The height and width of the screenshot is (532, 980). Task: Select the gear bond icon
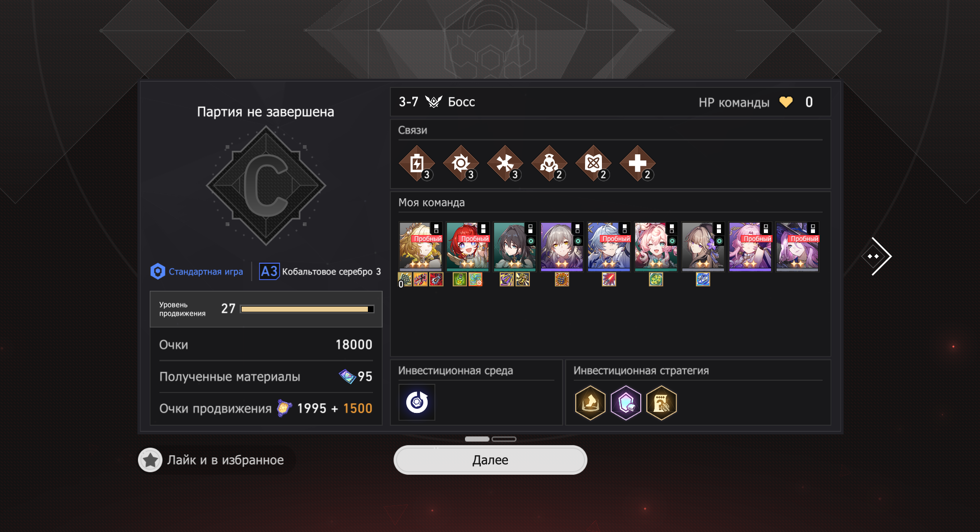tap(461, 164)
